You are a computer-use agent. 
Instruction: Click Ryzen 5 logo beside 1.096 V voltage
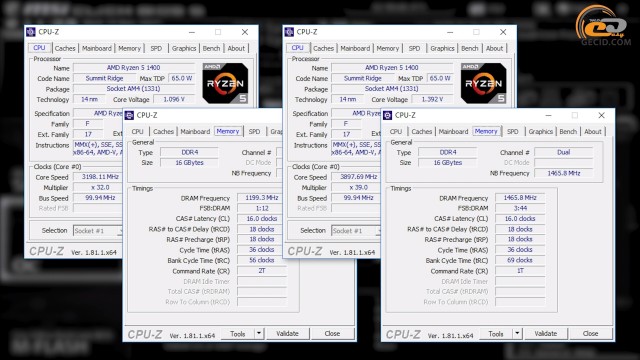(x=225, y=83)
